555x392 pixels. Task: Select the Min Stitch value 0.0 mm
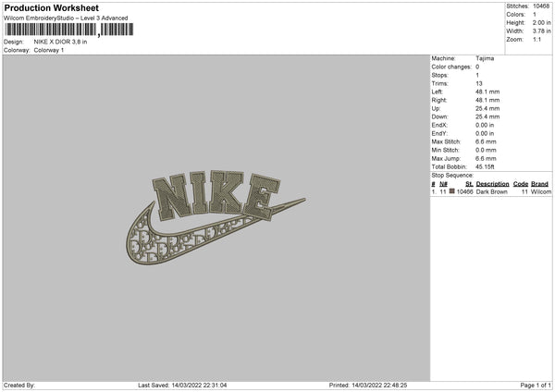pos(486,150)
